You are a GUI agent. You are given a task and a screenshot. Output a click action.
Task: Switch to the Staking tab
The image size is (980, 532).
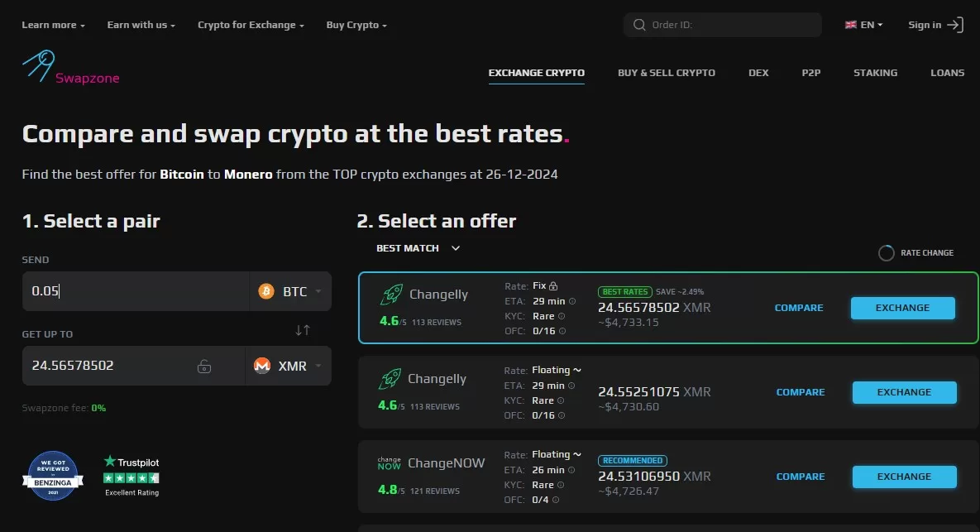(875, 73)
